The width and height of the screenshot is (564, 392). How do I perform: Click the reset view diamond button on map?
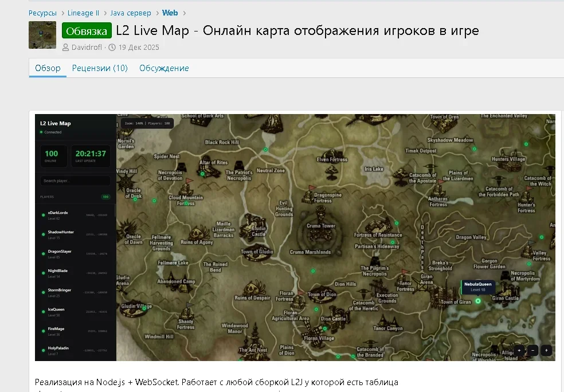pyautogui.click(x=546, y=350)
